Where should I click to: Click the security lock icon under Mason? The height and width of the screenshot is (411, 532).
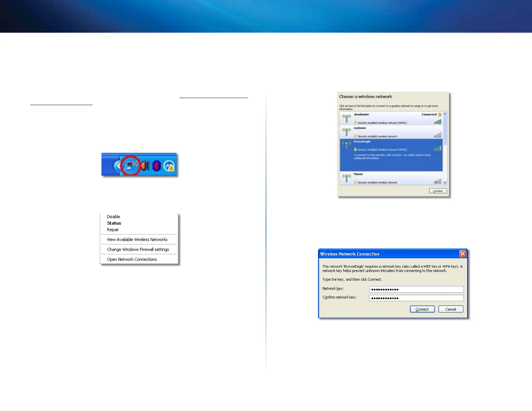coord(355,182)
